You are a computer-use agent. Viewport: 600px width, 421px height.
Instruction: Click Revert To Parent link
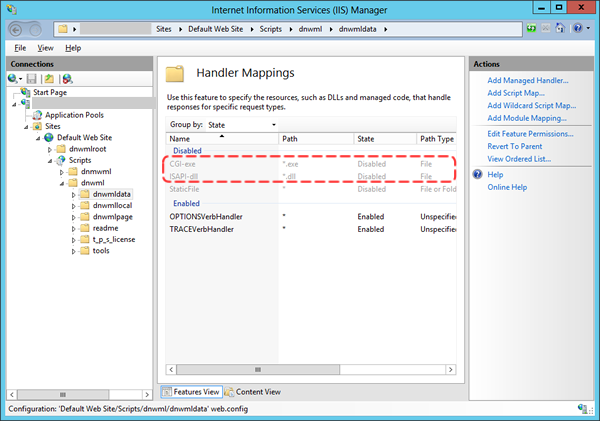(515, 147)
